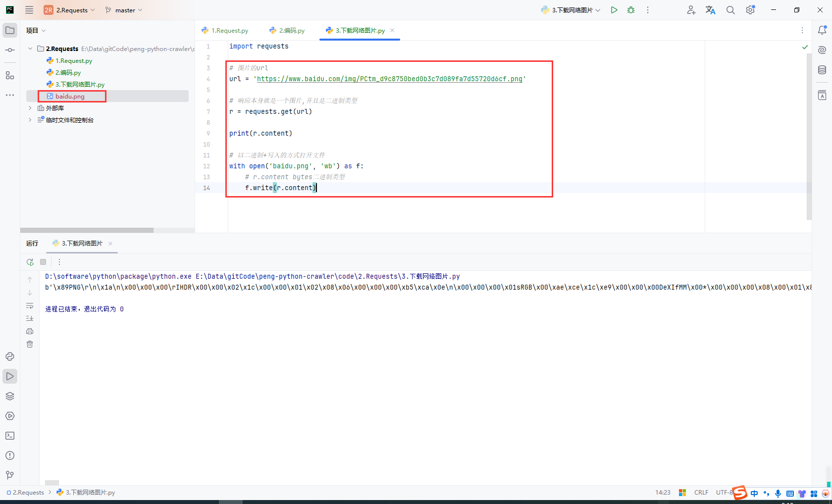Clear the console output with the trash icon

pos(30,344)
